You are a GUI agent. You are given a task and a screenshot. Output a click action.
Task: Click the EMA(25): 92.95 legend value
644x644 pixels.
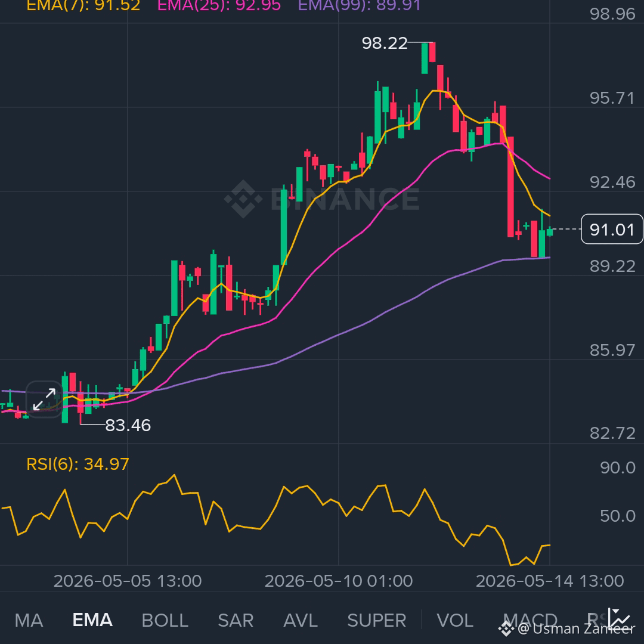pyautogui.click(x=219, y=6)
